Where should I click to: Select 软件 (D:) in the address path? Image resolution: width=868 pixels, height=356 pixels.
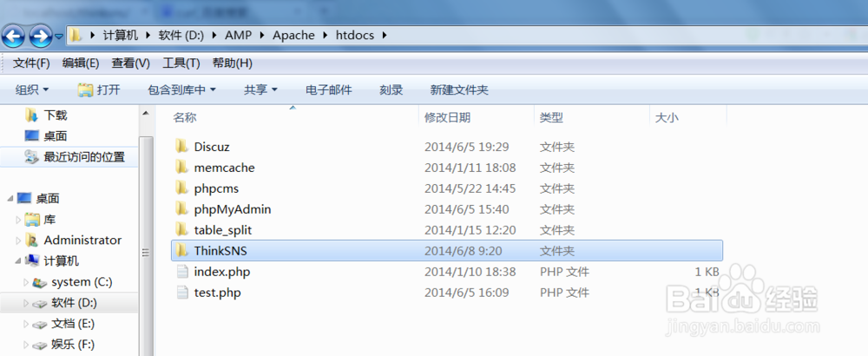(x=181, y=36)
